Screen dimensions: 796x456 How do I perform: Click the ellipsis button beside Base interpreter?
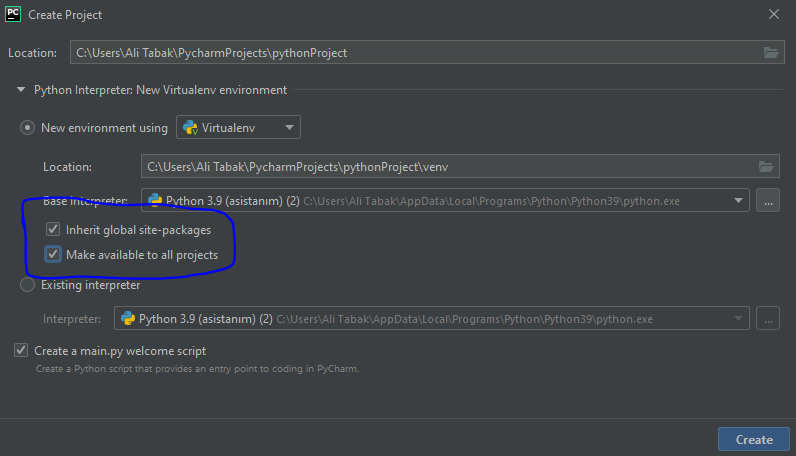pyautogui.click(x=768, y=201)
